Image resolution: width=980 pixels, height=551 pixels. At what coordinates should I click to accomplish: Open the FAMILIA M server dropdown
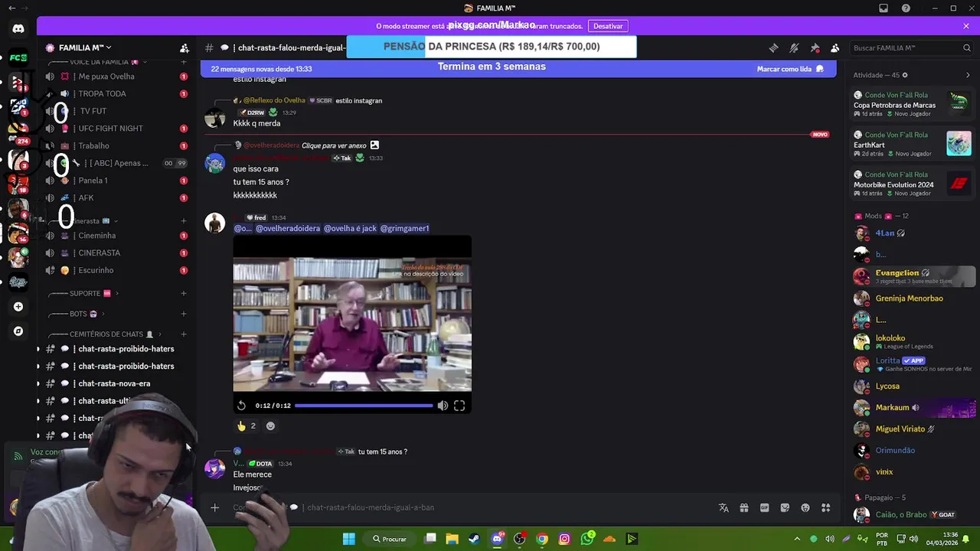point(85,47)
